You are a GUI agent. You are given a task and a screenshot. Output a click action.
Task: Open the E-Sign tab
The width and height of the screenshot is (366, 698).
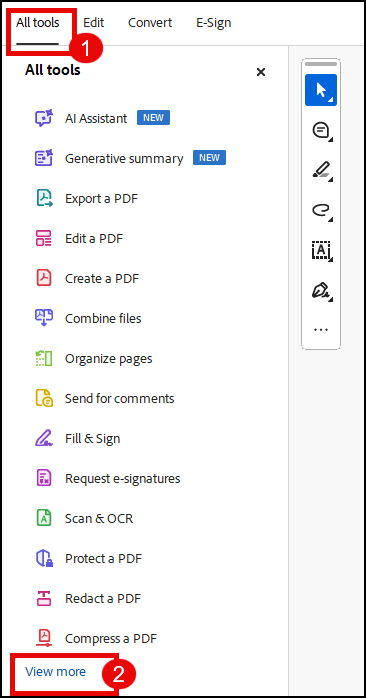tap(214, 23)
